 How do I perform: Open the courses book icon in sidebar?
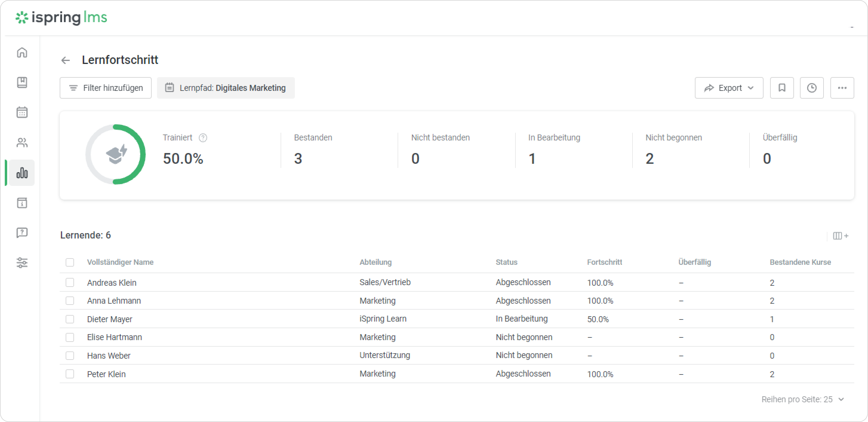(22, 82)
